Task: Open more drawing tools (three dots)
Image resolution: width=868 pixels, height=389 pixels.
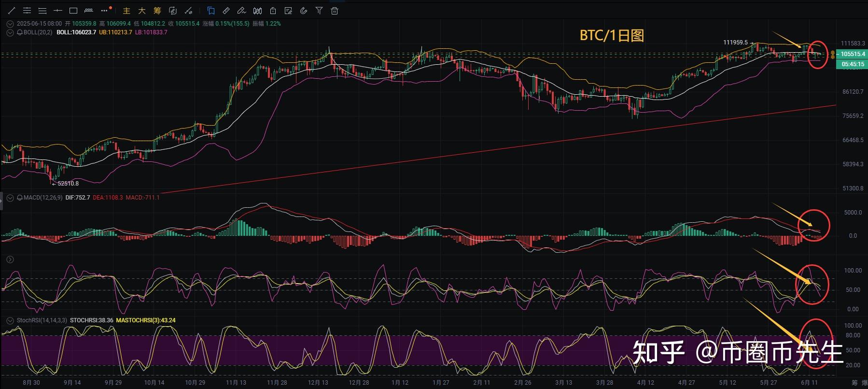Action: 105,10
